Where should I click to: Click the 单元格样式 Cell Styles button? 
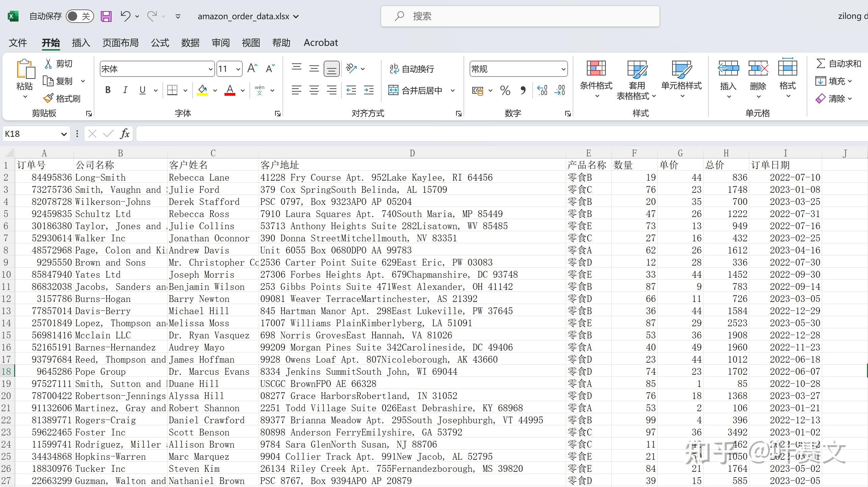(681, 80)
